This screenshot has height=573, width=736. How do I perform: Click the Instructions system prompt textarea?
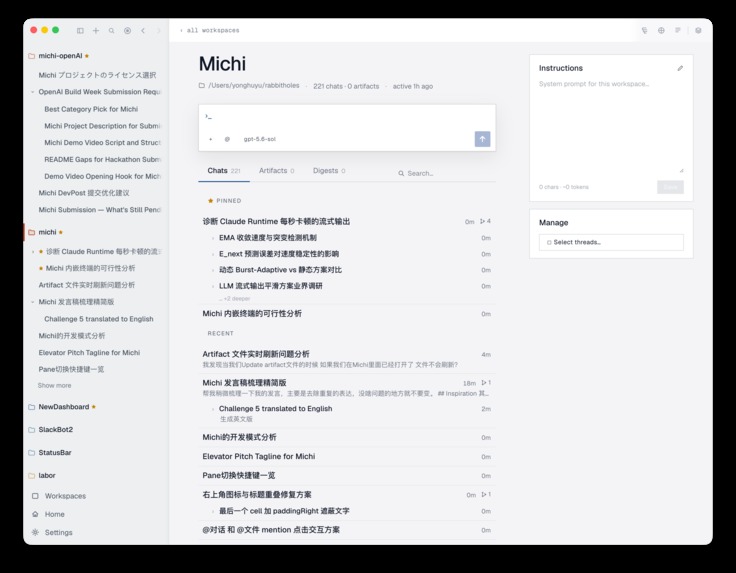(x=611, y=126)
